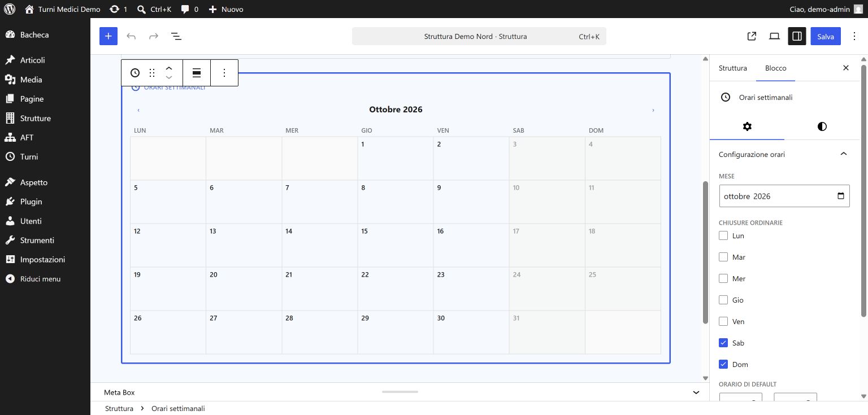This screenshot has height=415, width=868.
Task: Click the WordPress logo in admin bar
Action: [x=10, y=9]
